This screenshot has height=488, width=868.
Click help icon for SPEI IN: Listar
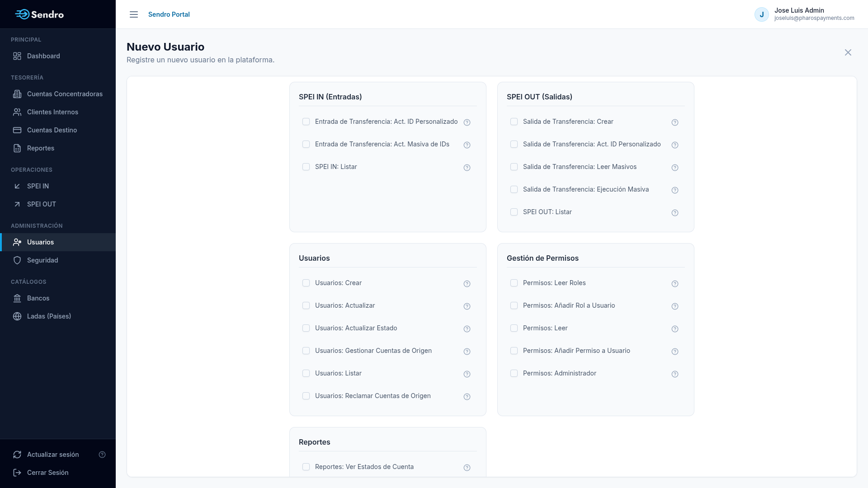tap(467, 168)
